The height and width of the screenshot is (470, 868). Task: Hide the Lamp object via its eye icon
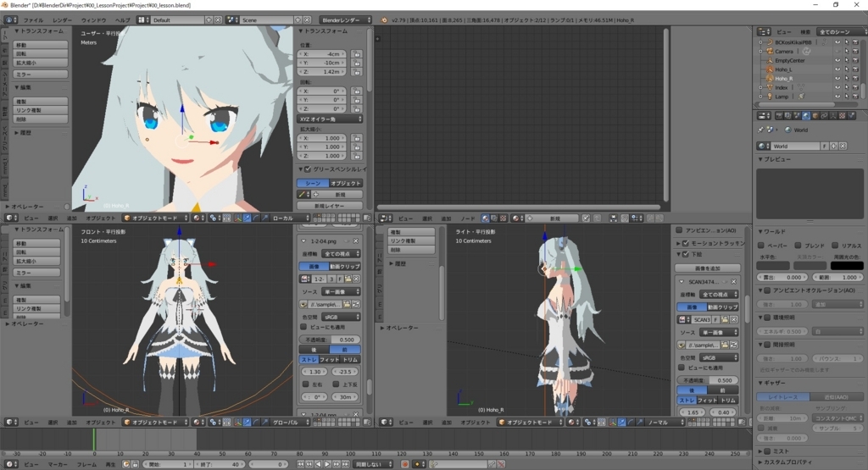[837, 97]
